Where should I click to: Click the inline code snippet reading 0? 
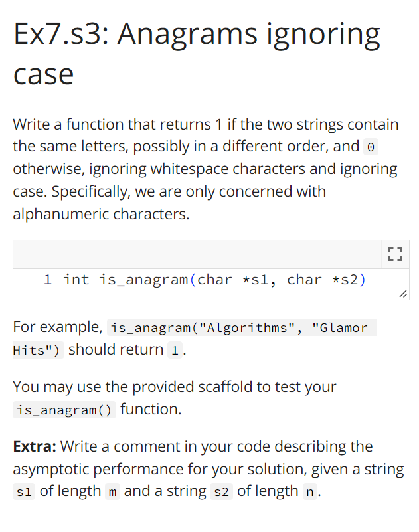372,147
